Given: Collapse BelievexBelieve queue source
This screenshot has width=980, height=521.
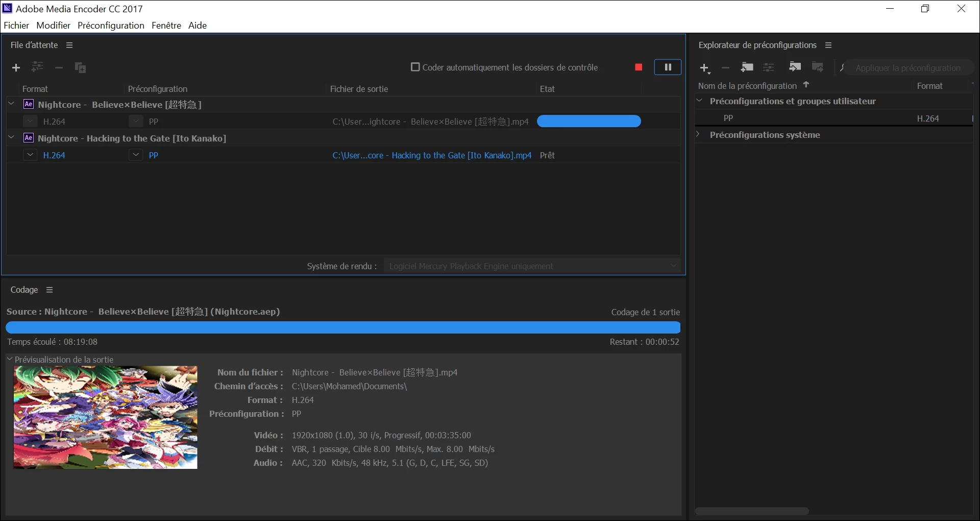Looking at the screenshot, I should click(x=11, y=104).
